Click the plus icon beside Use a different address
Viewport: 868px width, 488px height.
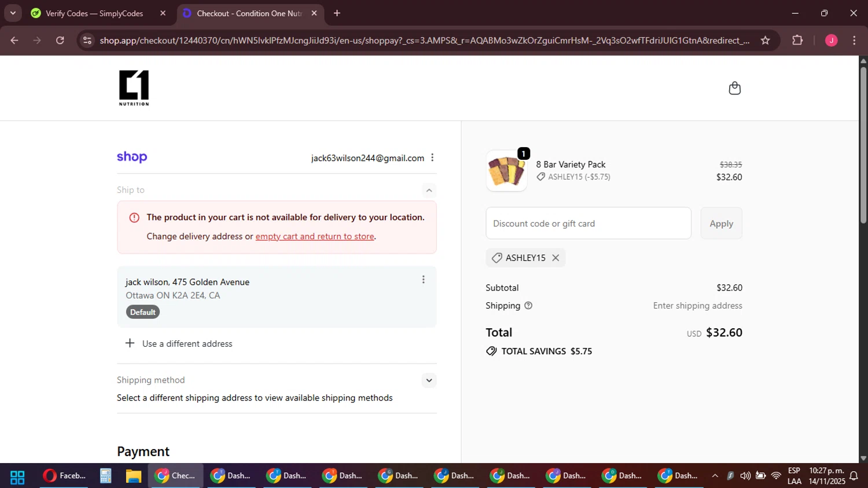[x=130, y=343]
